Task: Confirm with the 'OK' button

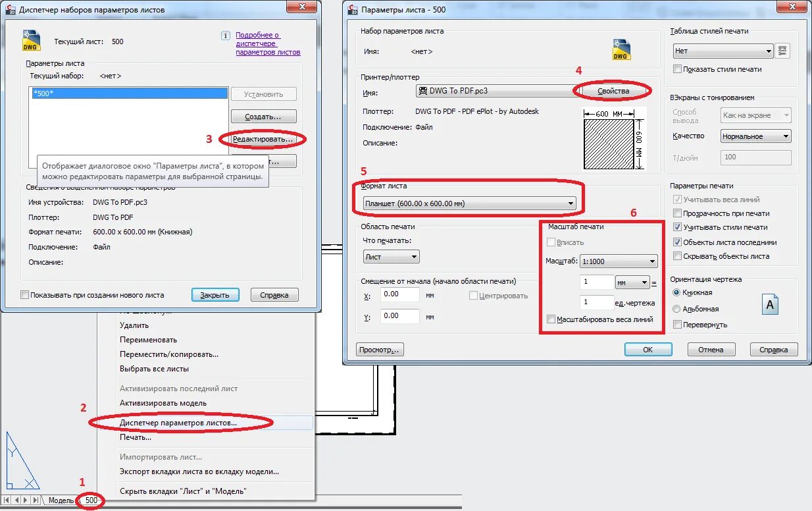Action: [x=648, y=350]
